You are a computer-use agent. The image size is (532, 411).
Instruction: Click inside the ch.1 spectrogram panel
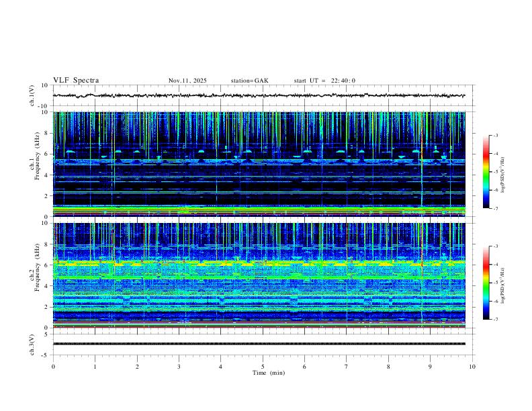[x=259, y=164]
